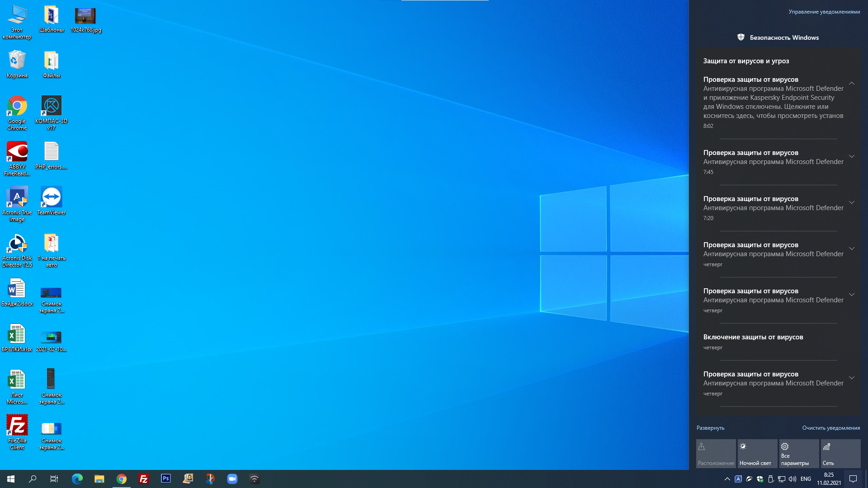Image resolution: width=868 pixels, height=488 pixels.
Task: Toggle Ночной свет quick action
Action: pos(758,454)
